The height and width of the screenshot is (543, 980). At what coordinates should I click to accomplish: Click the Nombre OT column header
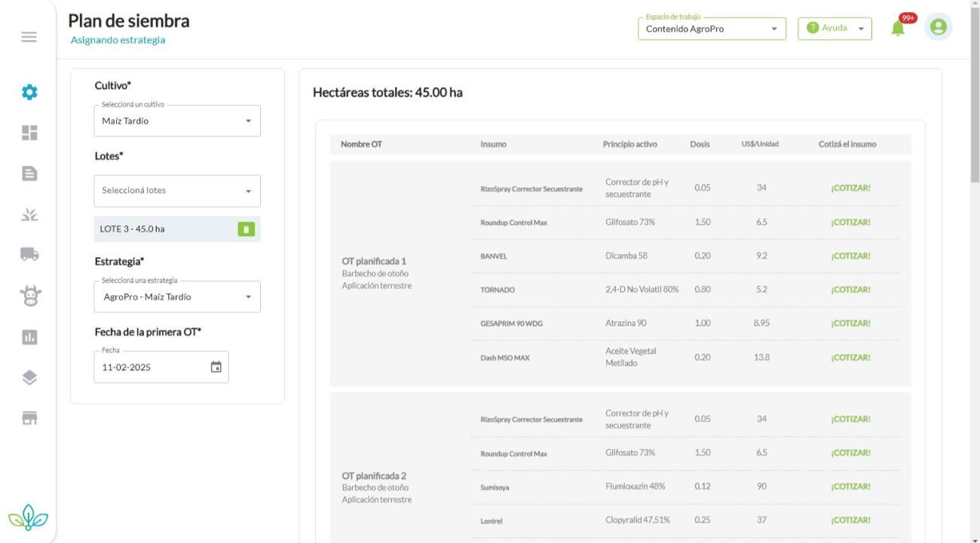(x=361, y=144)
